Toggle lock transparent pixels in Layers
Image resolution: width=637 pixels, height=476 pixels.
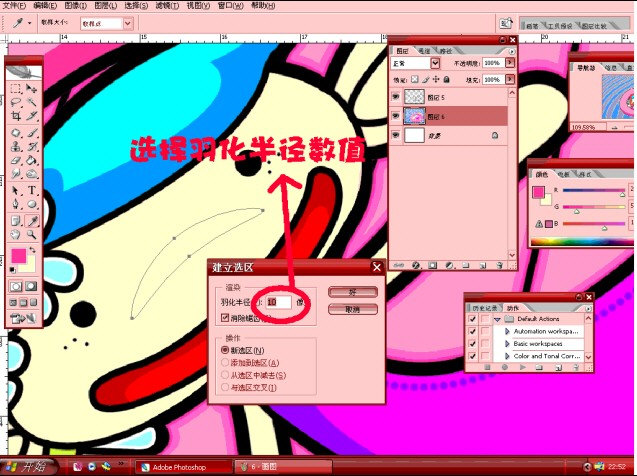click(414, 79)
